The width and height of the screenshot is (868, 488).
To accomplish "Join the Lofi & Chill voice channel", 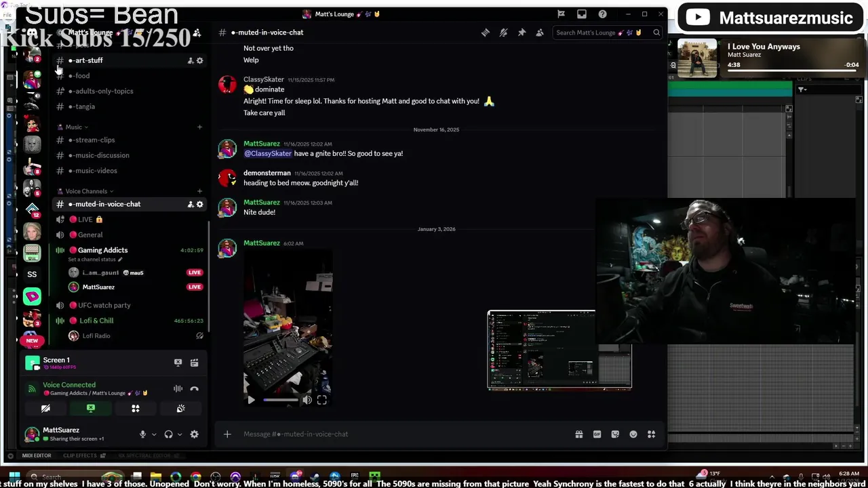I will point(129,321).
